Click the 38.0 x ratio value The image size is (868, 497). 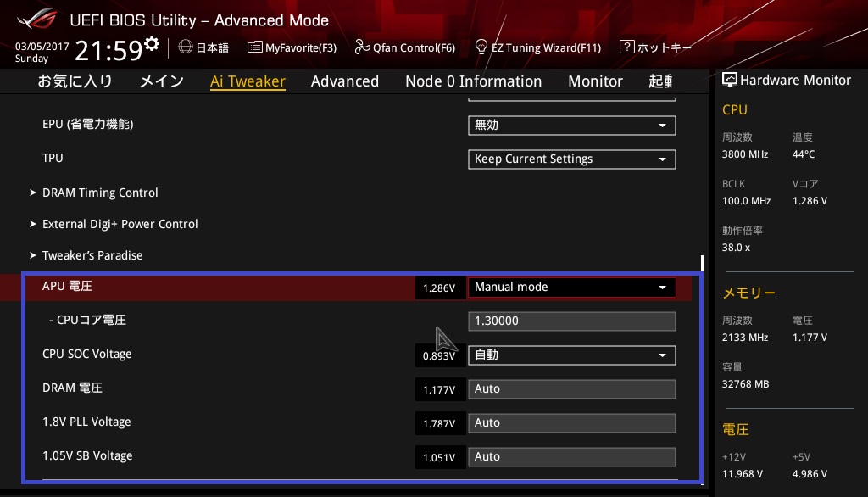point(737,248)
